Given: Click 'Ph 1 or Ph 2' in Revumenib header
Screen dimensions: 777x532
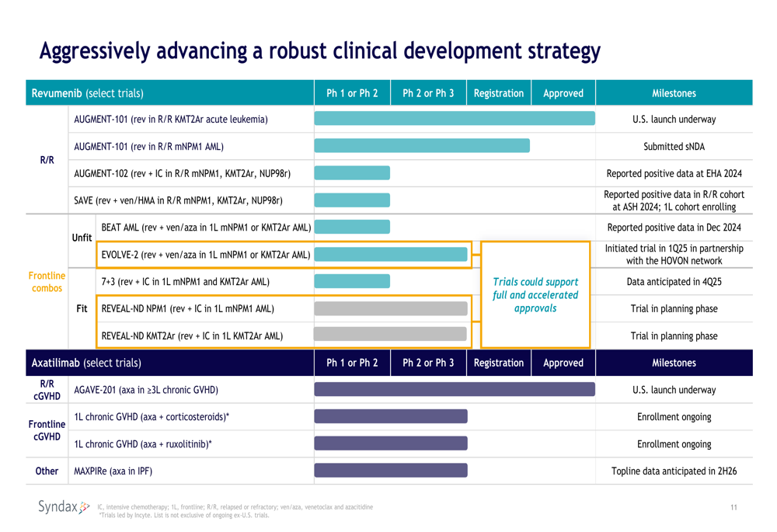Looking at the screenshot, I should point(352,93).
